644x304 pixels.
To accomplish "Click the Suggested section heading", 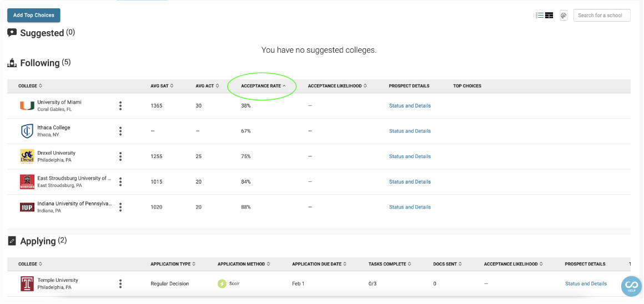I will pos(42,33).
